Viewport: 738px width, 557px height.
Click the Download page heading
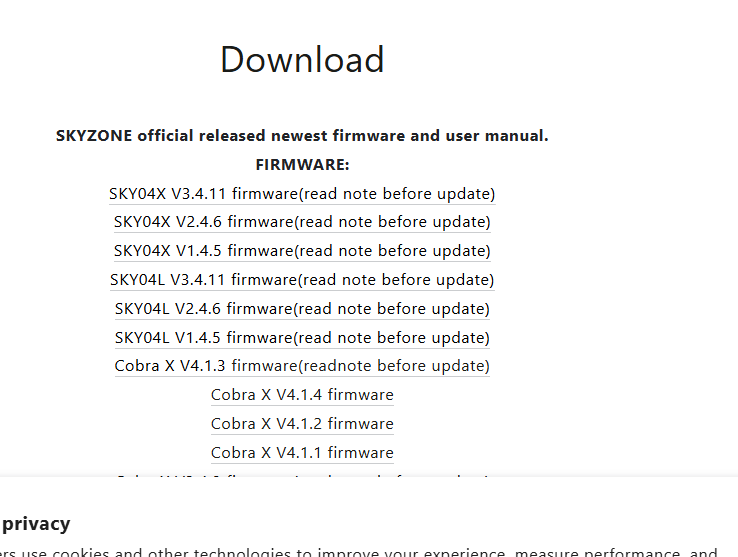point(302,60)
